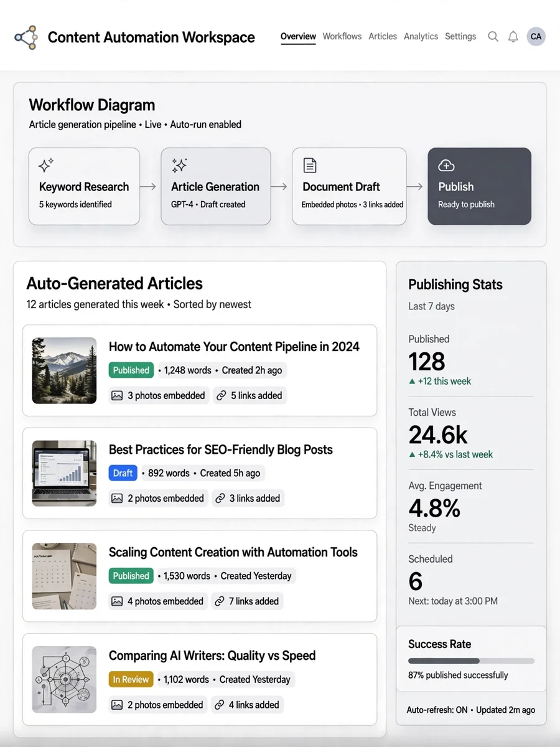Switch to the Overview tab

coord(298,37)
